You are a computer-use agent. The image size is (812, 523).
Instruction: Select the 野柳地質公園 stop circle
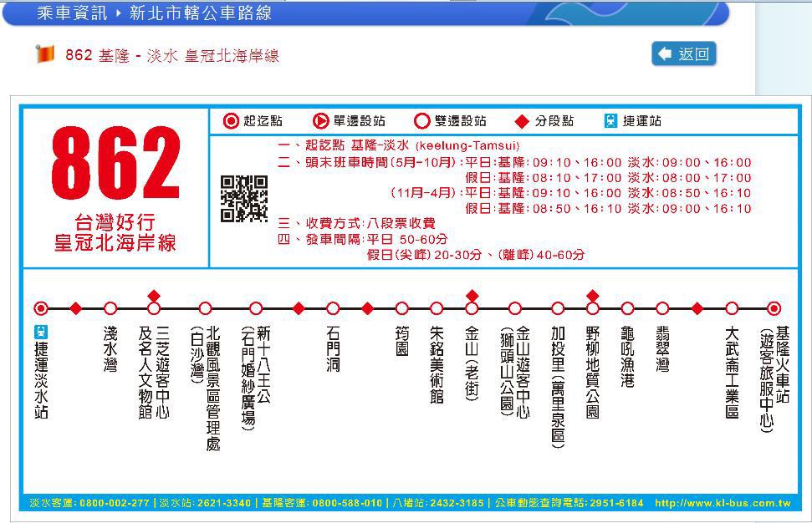pos(593,308)
